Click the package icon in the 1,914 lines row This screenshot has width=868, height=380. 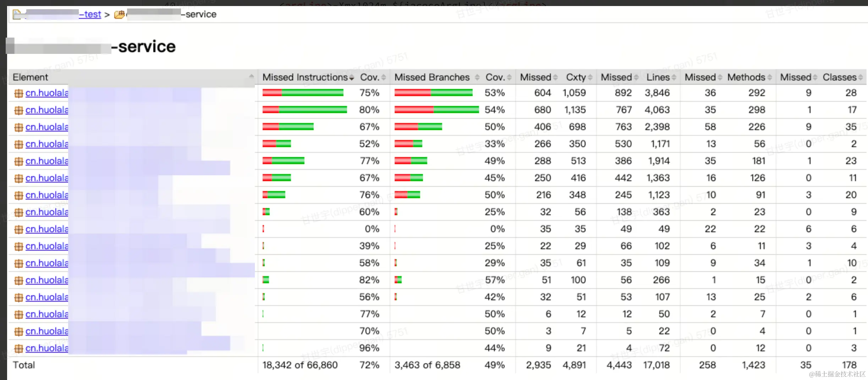(18, 161)
